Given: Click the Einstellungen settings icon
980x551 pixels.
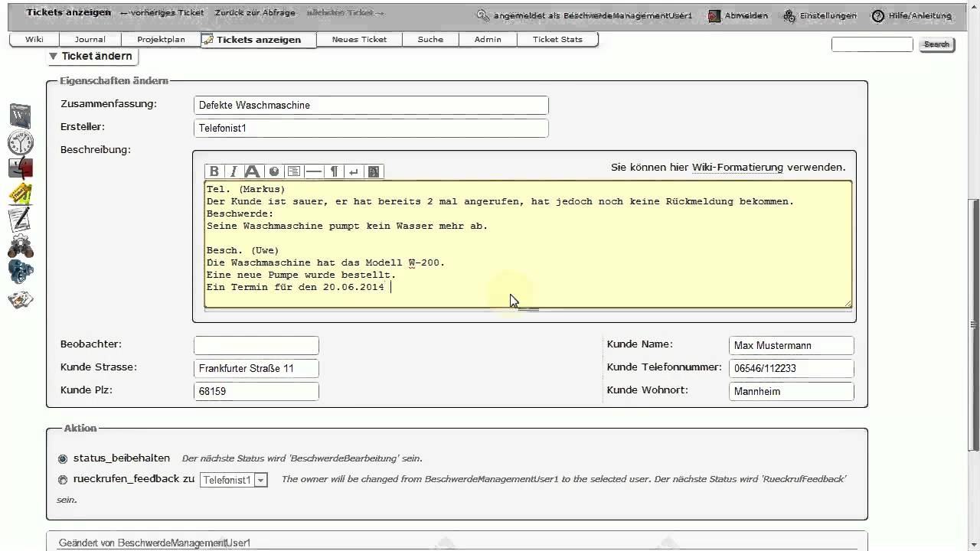Looking at the screenshot, I should click(791, 15).
